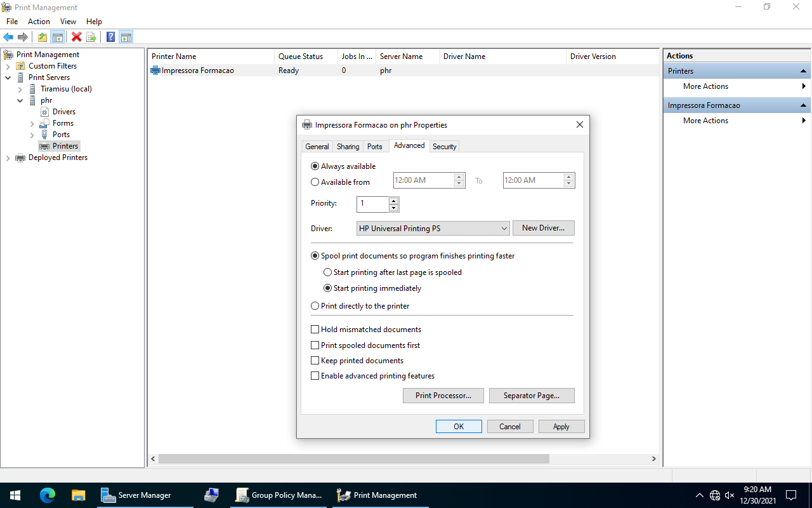Viewport: 812px width, 508px height.
Task: Choose Print directly to the printer
Action: click(315, 306)
